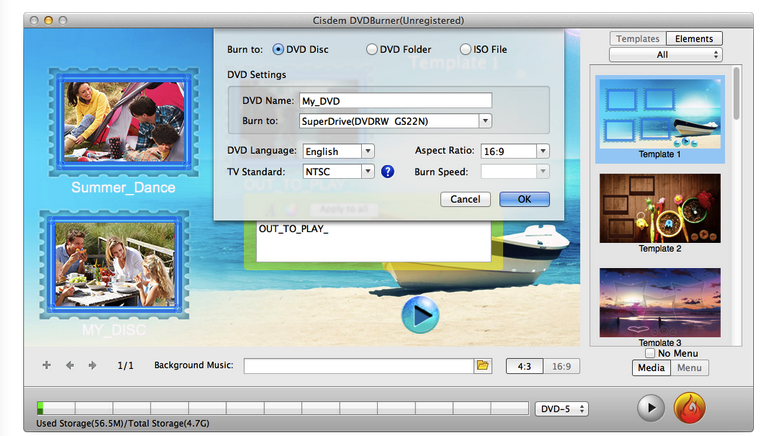Screen dimensions: 783x436
Task: Switch to the Elements tab
Action: (x=694, y=38)
